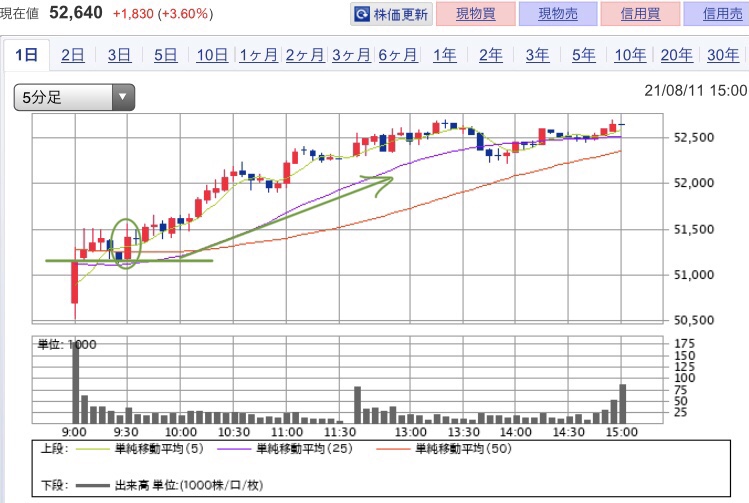Click the +1,830 (+3.60%) change text
749x503 pixels.
(x=162, y=14)
